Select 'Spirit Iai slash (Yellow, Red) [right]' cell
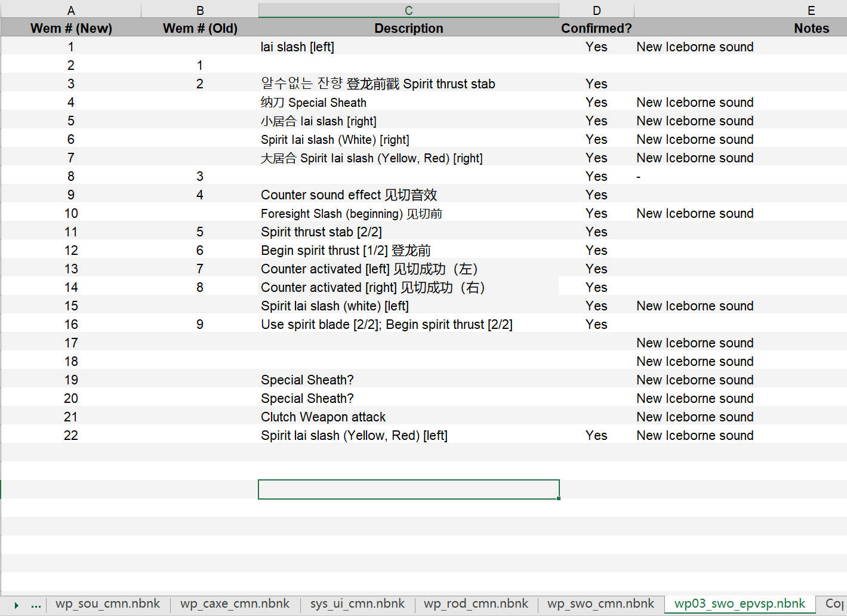847x616 pixels. 408,158
